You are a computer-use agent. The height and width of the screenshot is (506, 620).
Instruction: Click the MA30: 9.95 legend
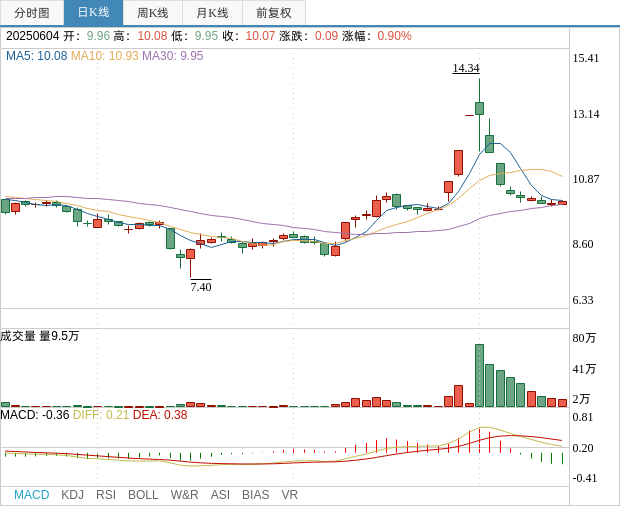click(172, 56)
